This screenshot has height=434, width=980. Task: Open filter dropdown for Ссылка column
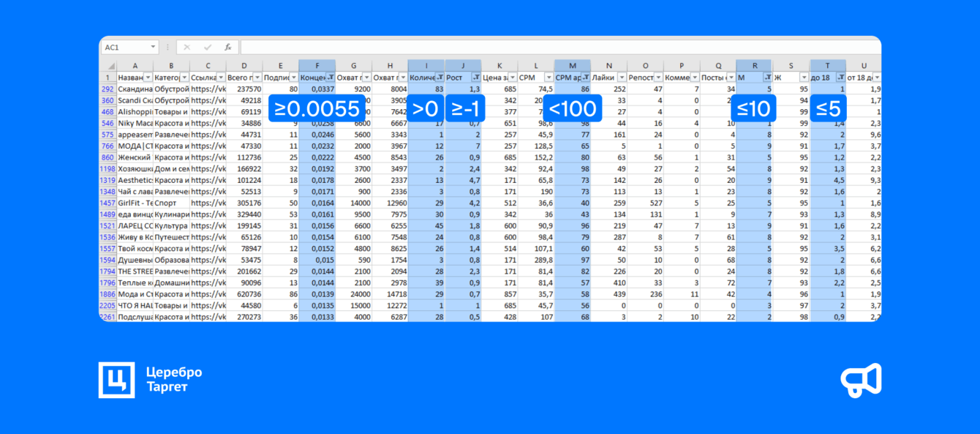point(220,77)
